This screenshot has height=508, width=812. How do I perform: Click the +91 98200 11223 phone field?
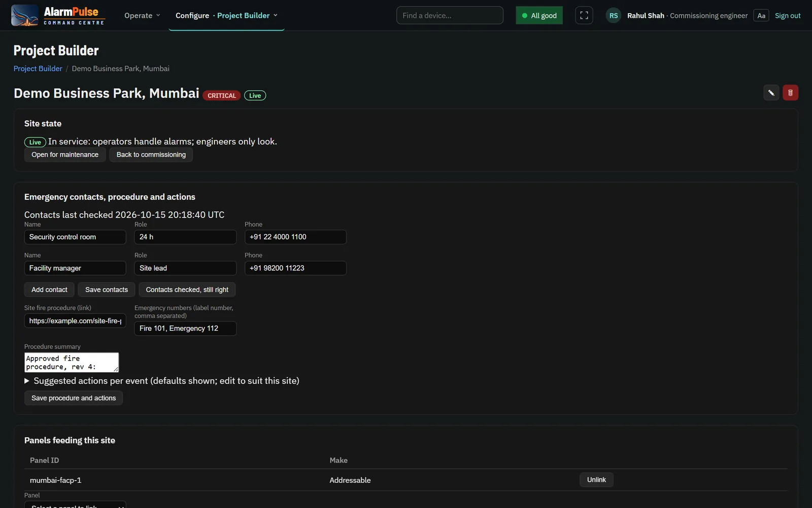click(x=295, y=268)
